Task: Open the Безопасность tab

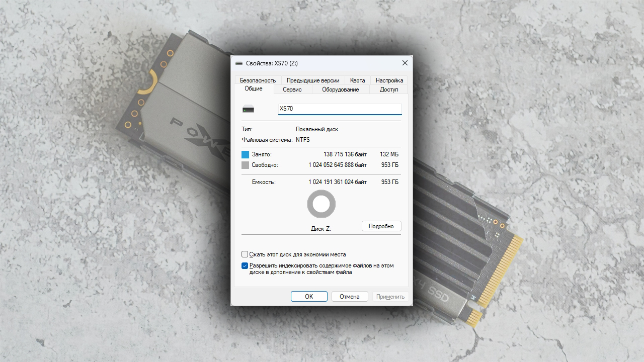Action: tap(258, 80)
